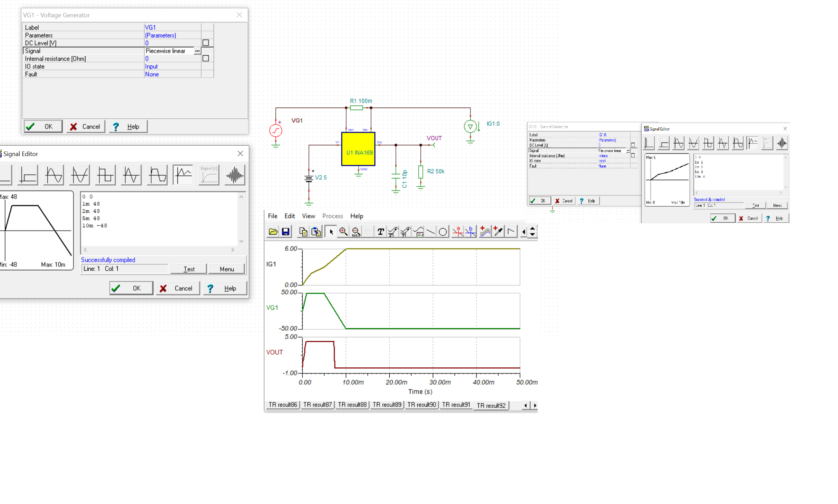This screenshot has width=838, height=504.
Task: Choose square wave in large Signal Editor
Action: 105,175
